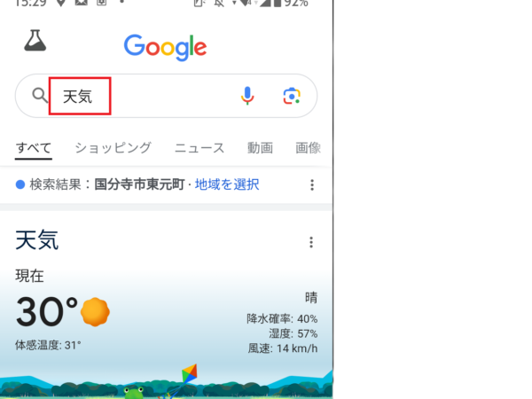Screen dimensions: 532x399
Task: Select the すべて tab
Action: (34, 148)
